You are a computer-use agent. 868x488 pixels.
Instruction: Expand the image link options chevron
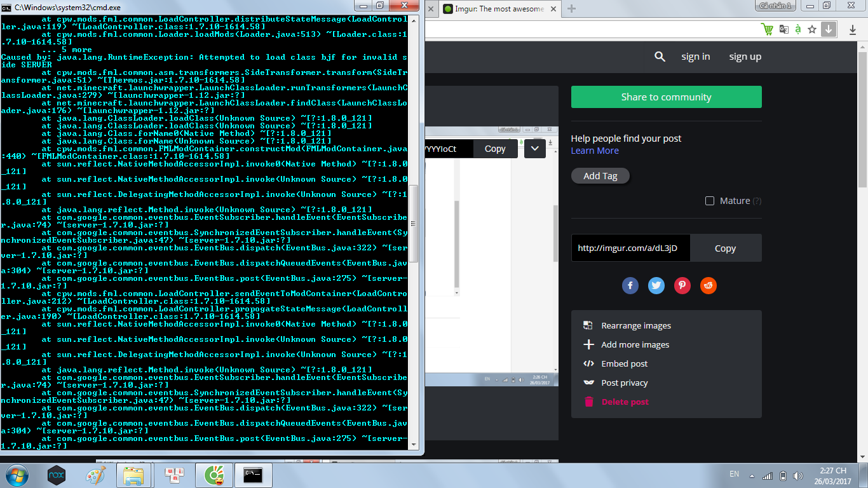[x=535, y=149]
